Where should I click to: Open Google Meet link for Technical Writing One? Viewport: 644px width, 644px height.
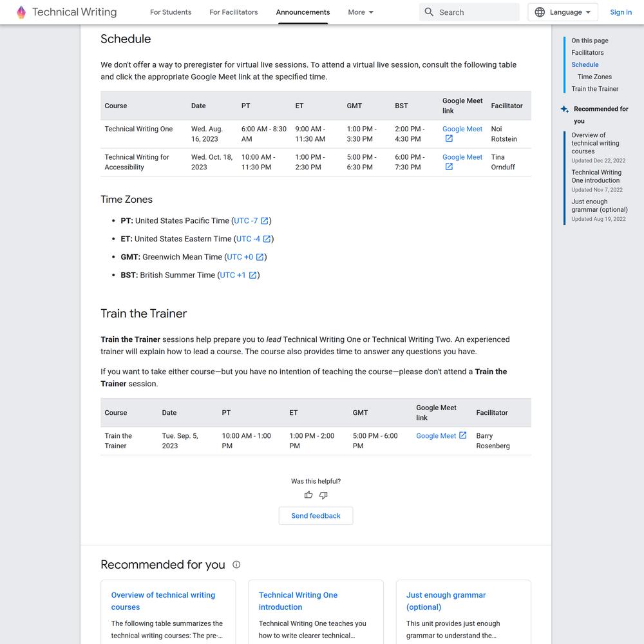[462, 129]
